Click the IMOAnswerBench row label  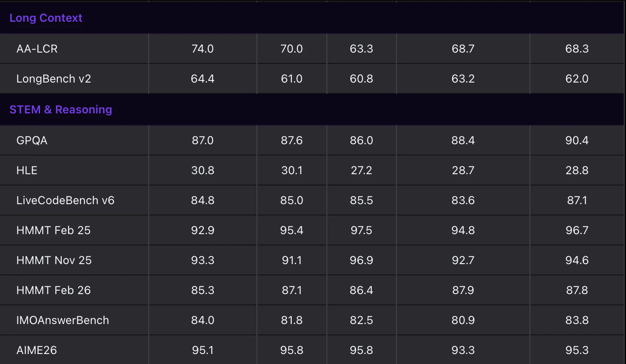(x=63, y=320)
